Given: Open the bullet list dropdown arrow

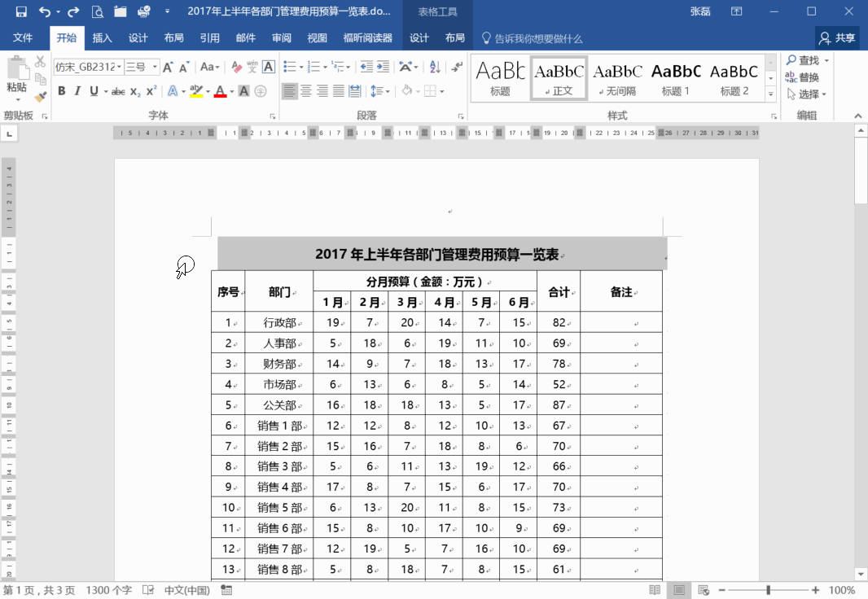Looking at the screenshot, I should coord(301,67).
